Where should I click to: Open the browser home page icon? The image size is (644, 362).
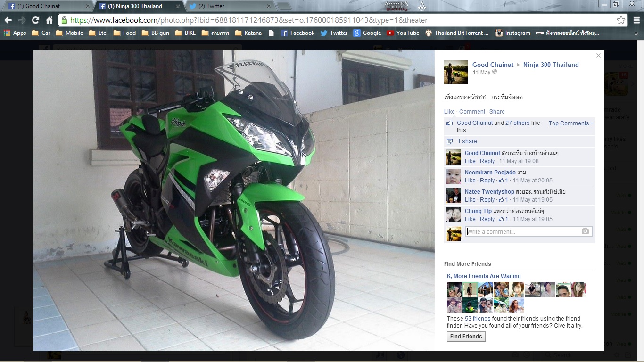(49, 20)
